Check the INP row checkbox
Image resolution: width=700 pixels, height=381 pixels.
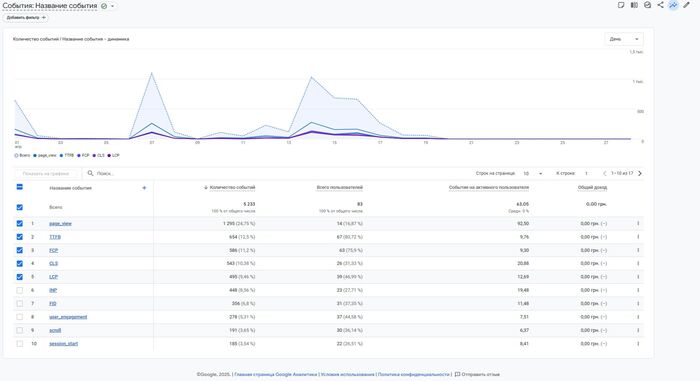pyautogui.click(x=20, y=290)
